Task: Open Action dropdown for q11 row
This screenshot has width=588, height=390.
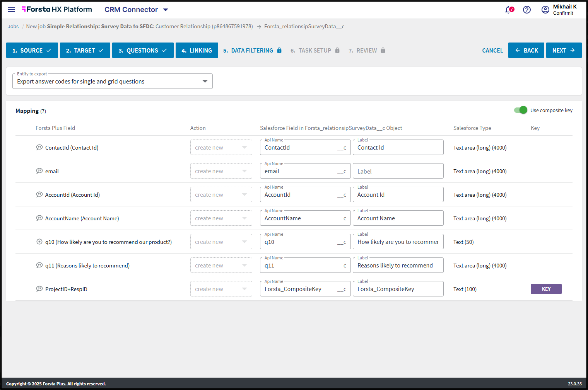Action: 221,265
